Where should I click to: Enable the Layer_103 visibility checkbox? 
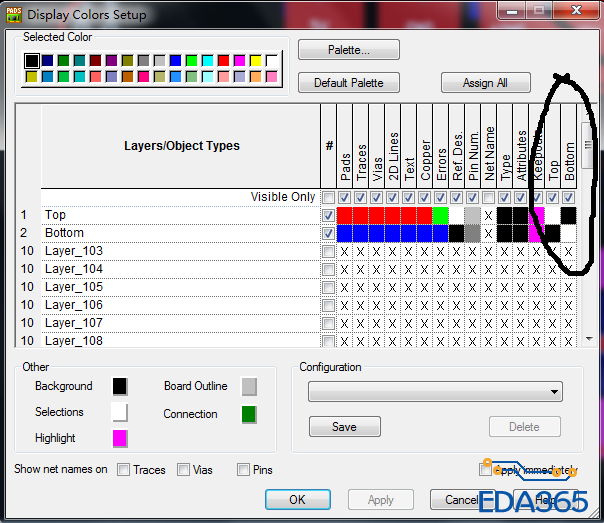tap(328, 251)
